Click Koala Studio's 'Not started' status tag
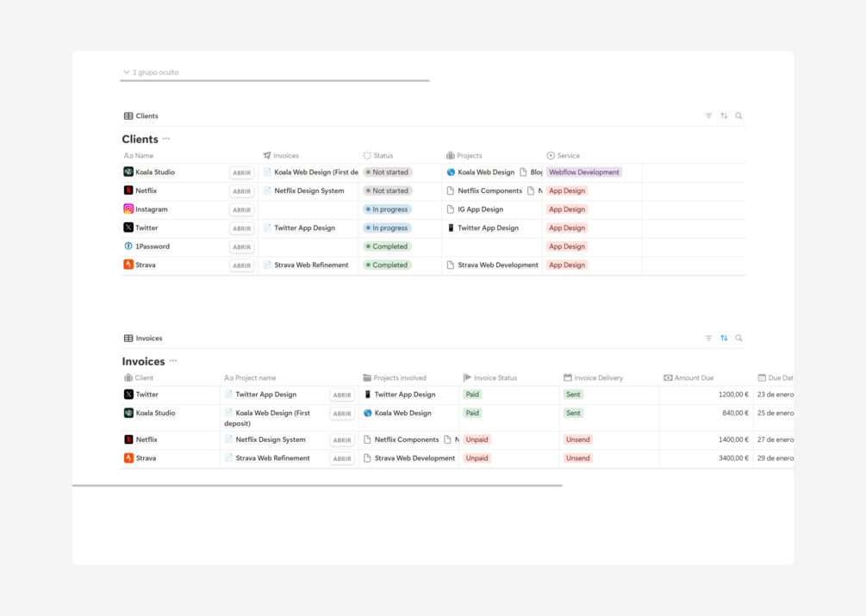Screen dimensions: 866x616 coord(388,172)
